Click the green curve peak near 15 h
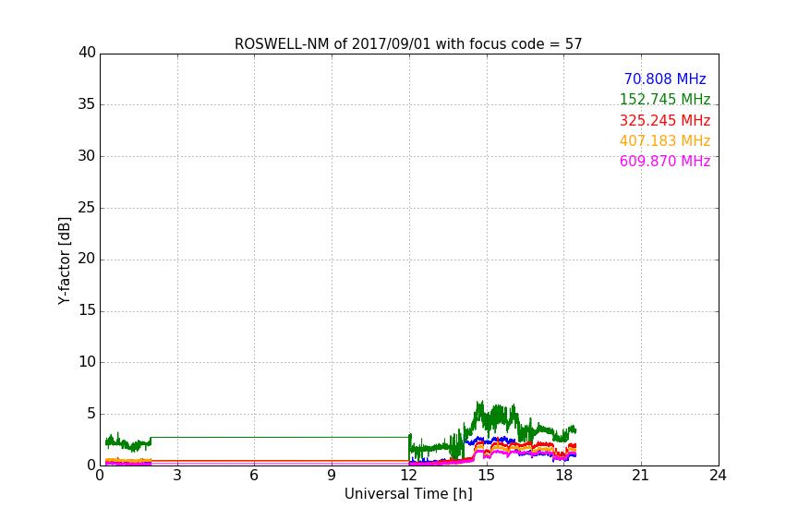 [480, 405]
